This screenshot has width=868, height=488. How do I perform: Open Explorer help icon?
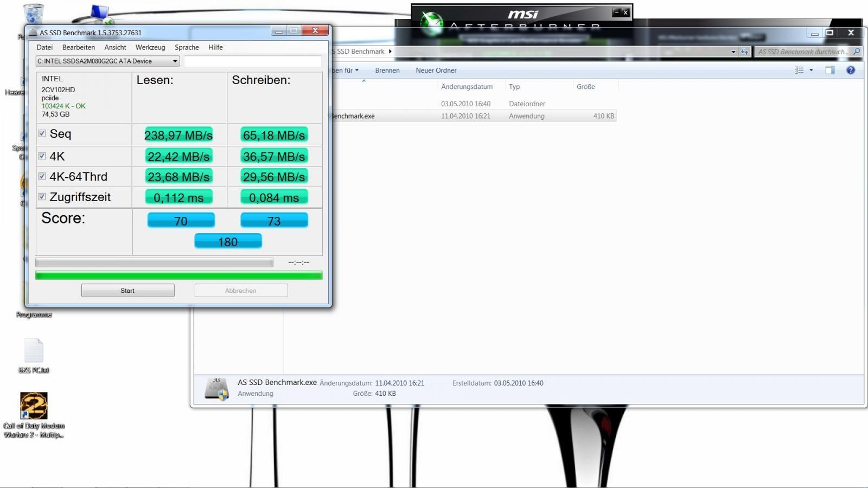[851, 70]
